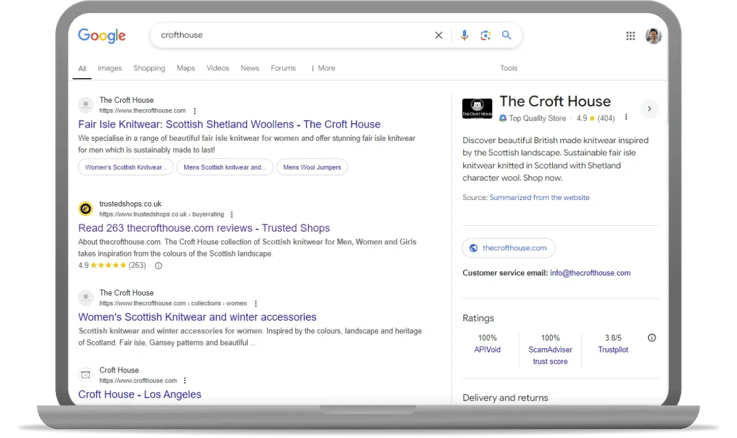
Task: Click the thecrofthouse.com website button
Action: (x=509, y=248)
